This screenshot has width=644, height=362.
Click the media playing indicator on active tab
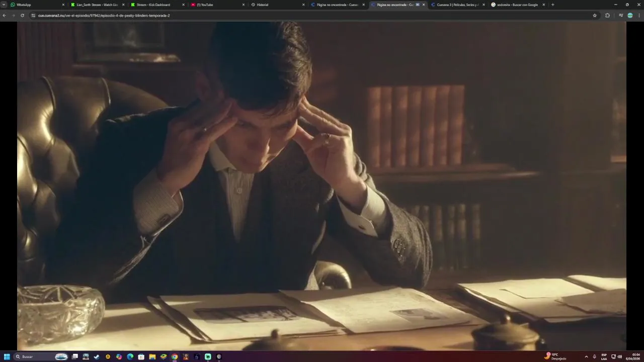[418, 5]
